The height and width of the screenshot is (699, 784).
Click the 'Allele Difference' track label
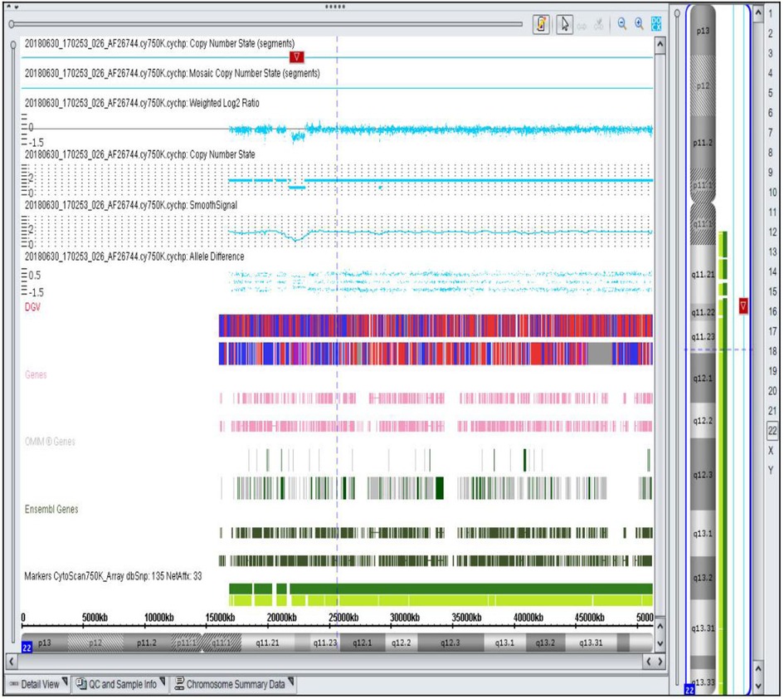coord(134,257)
